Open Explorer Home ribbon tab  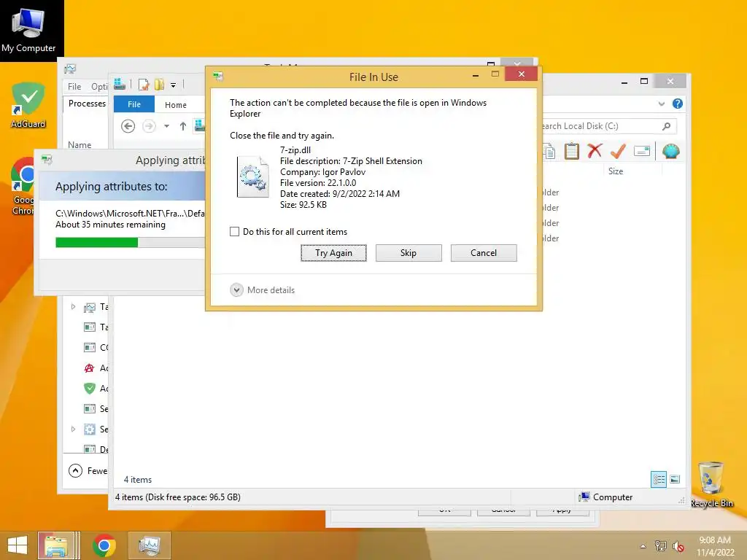click(176, 105)
